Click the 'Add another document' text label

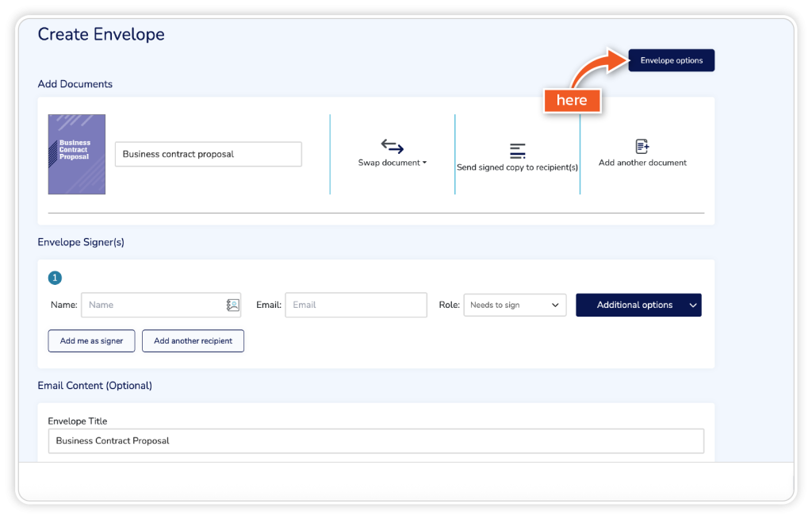(x=642, y=163)
